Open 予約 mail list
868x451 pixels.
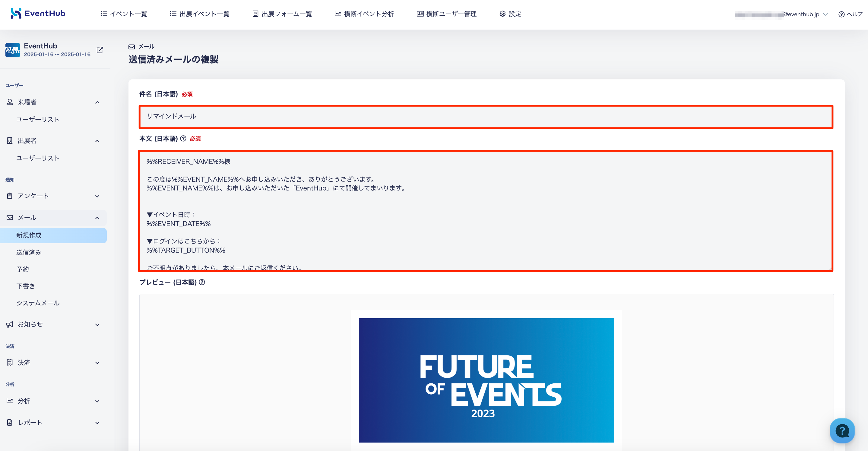click(23, 269)
